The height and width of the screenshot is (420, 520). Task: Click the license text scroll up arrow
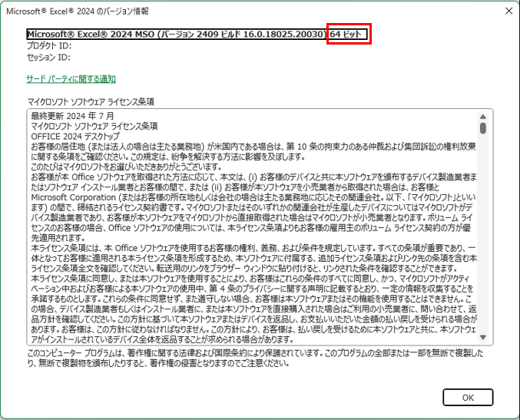(483, 117)
